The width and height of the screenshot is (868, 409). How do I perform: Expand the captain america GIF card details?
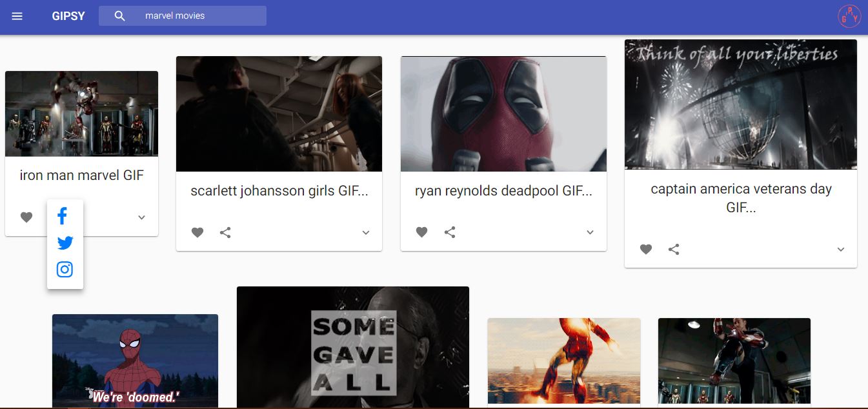click(x=841, y=250)
